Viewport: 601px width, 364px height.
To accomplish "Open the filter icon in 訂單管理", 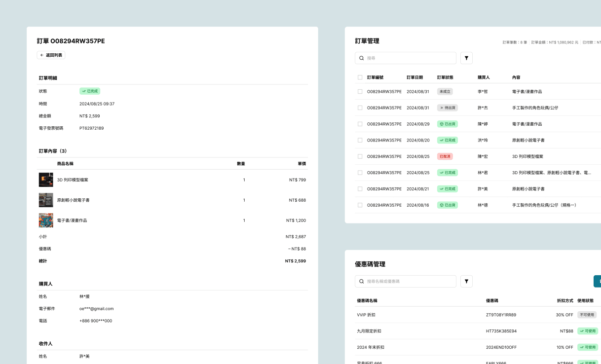I will [x=466, y=58].
